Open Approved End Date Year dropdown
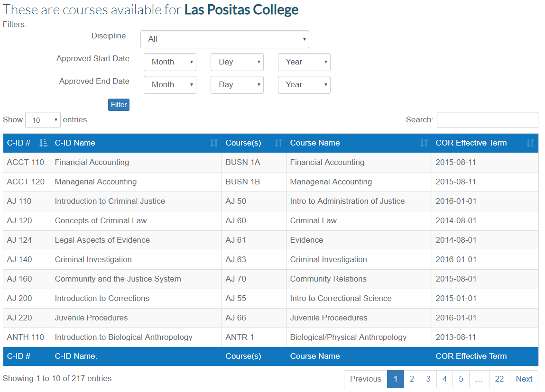Screen dimensions: 545x392 (304, 85)
